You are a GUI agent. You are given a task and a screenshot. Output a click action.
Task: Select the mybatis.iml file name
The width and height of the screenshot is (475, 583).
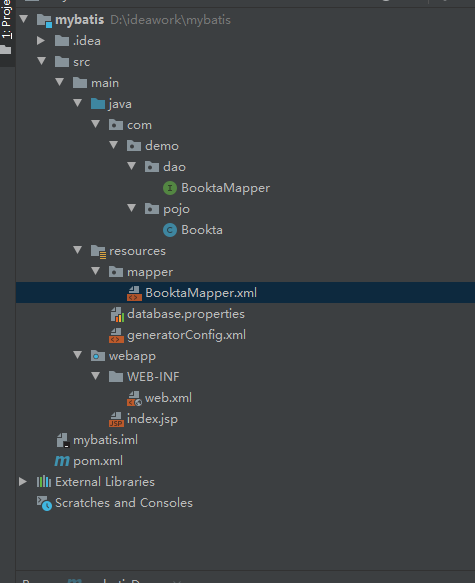[106, 440]
